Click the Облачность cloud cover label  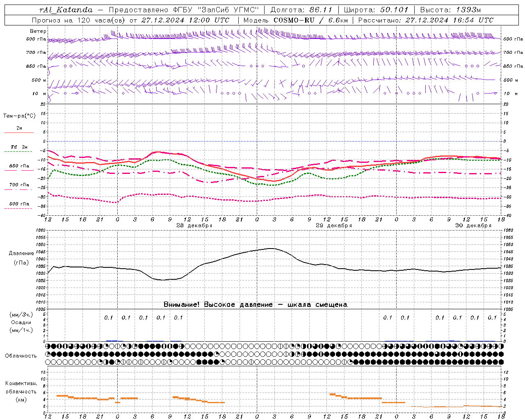coord(21,356)
